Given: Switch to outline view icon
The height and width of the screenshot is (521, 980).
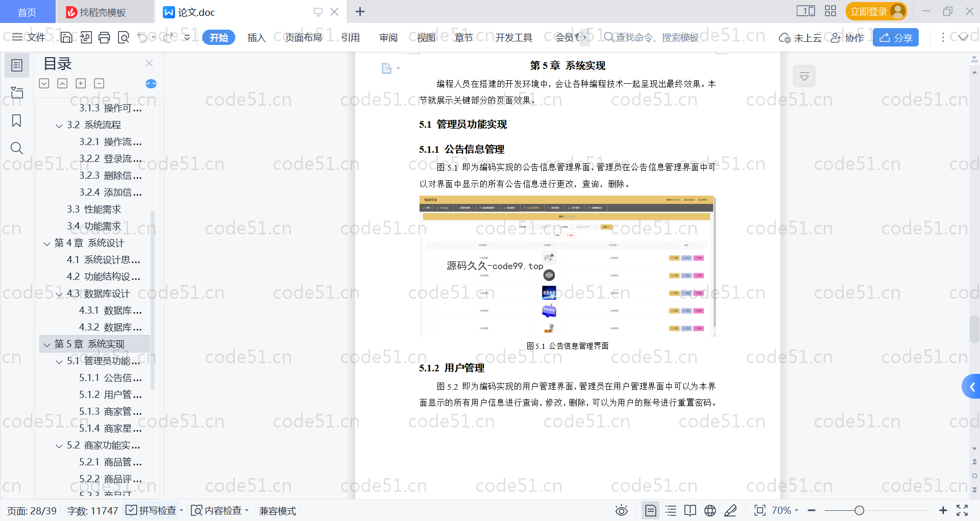Looking at the screenshot, I should (671, 510).
